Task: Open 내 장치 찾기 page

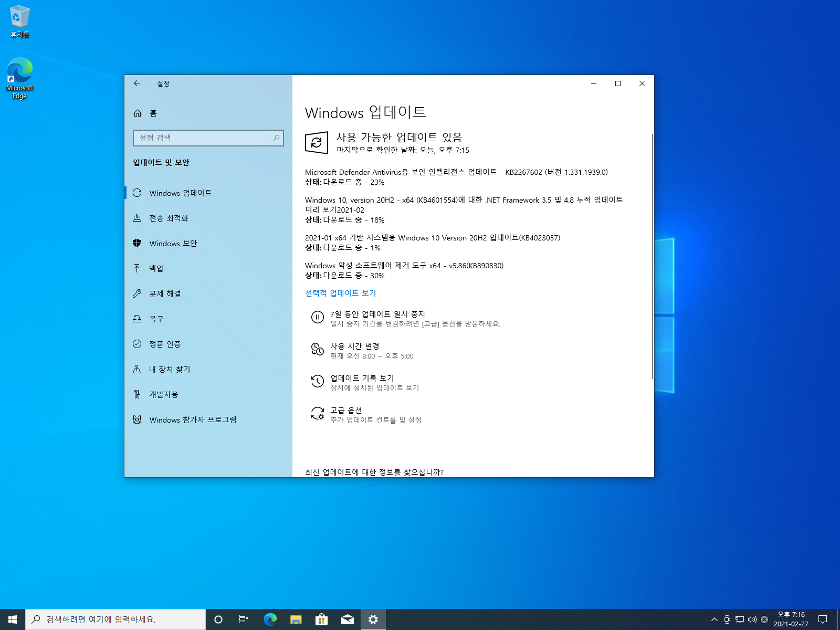Action: coord(208,370)
